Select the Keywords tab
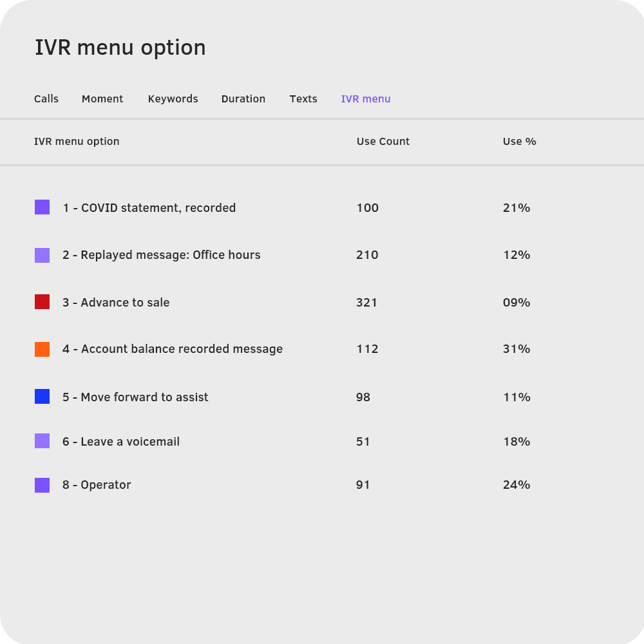The image size is (644, 644). 173,99
